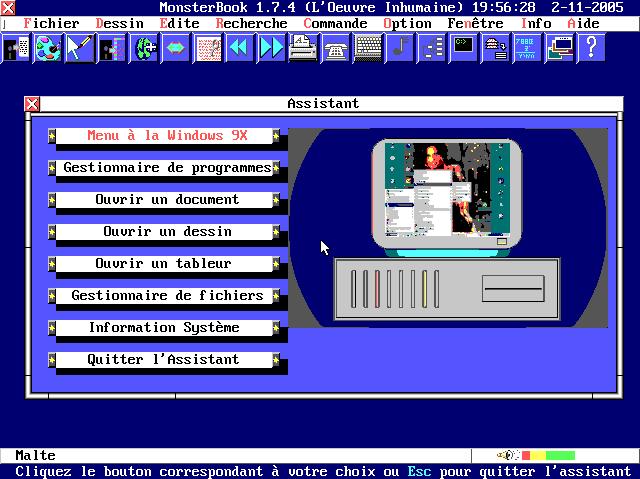Open the Recherche menu
Viewport: 640px width, 479px height.
click(x=251, y=24)
